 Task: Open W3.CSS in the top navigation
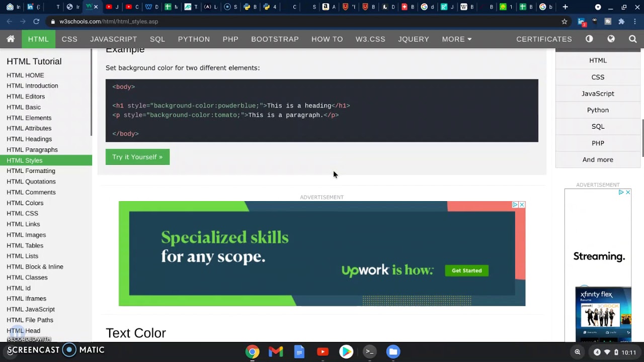tap(370, 39)
